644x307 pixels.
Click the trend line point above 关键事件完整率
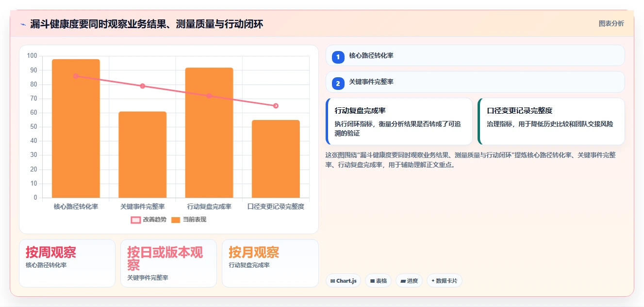pos(143,86)
